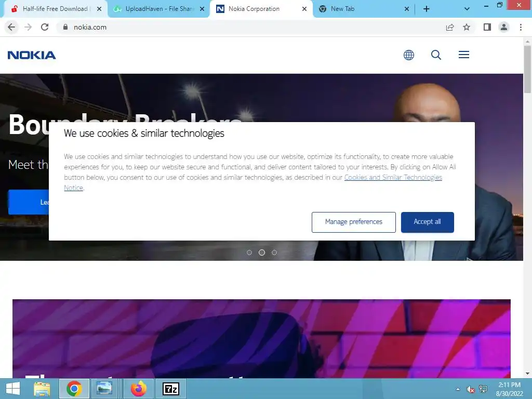Click the network tray icon
Screen dimensions: 532x399
pos(483,389)
